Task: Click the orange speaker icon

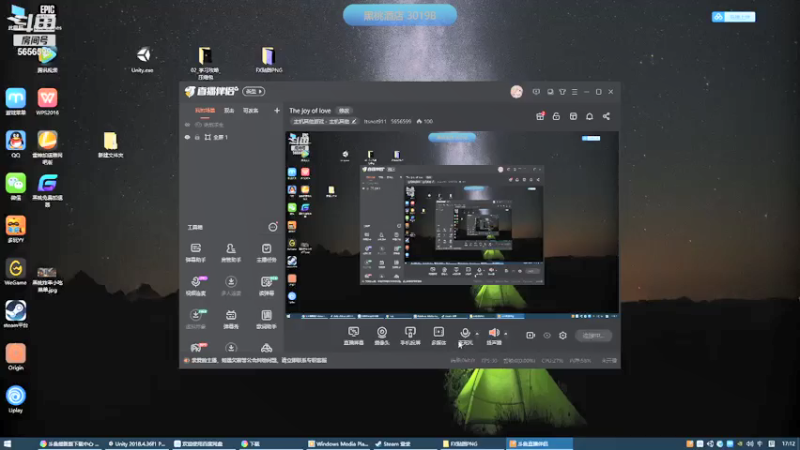Action: tap(494, 333)
